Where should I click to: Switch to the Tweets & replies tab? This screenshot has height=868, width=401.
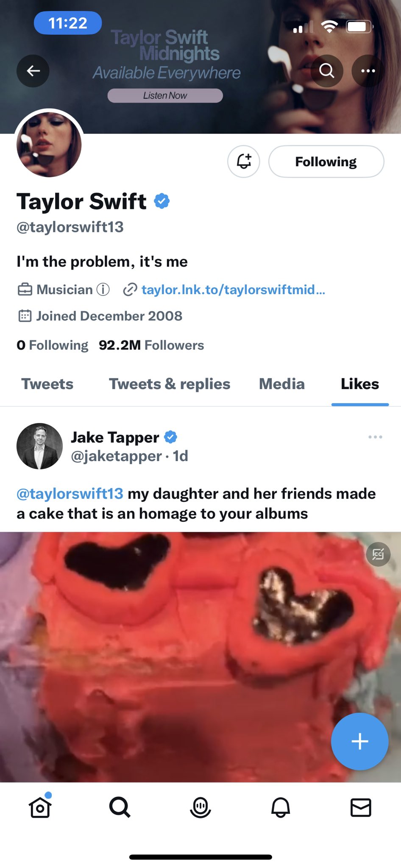click(x=170, y=384)
